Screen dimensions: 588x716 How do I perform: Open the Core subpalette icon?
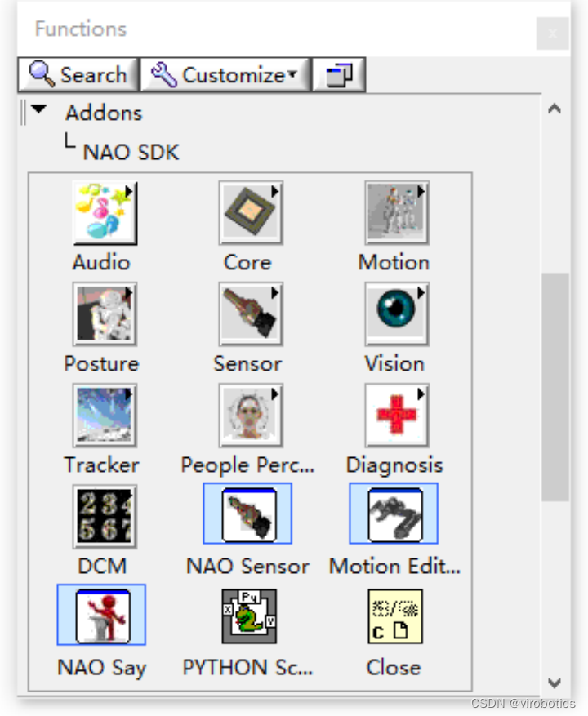coord(251,213)
